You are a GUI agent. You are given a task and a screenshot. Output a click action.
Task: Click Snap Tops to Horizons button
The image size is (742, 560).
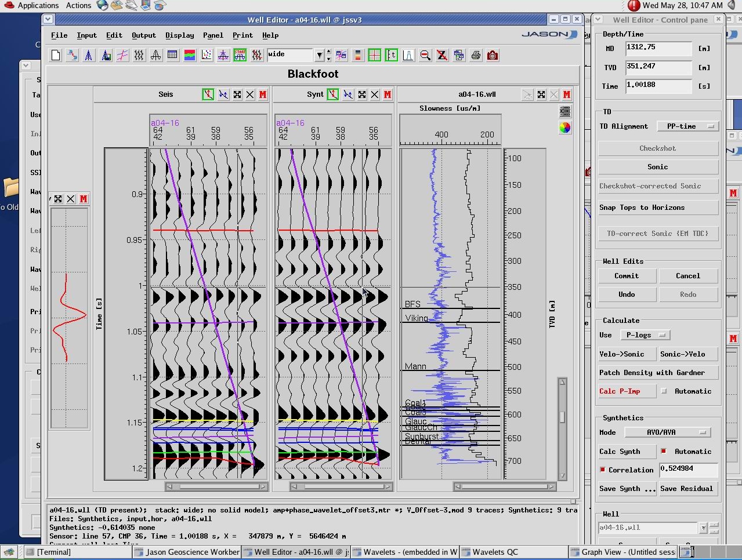[x=658, y=208]
